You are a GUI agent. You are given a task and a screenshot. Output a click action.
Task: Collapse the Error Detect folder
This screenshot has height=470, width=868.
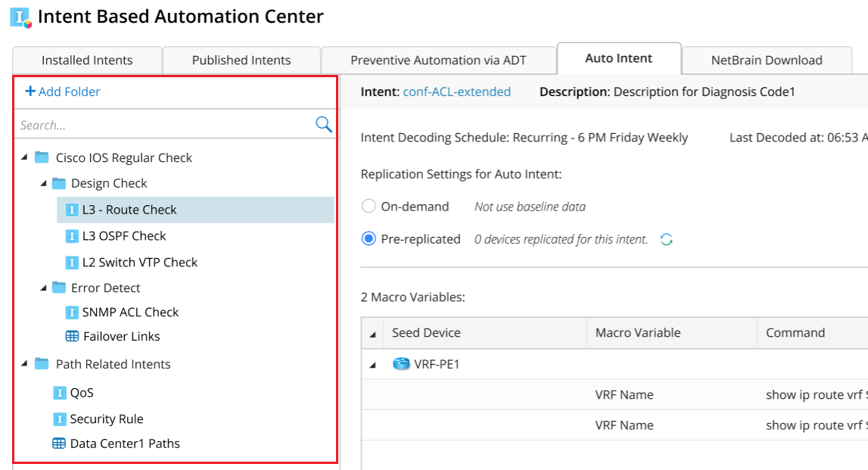[x=43, y=288]
